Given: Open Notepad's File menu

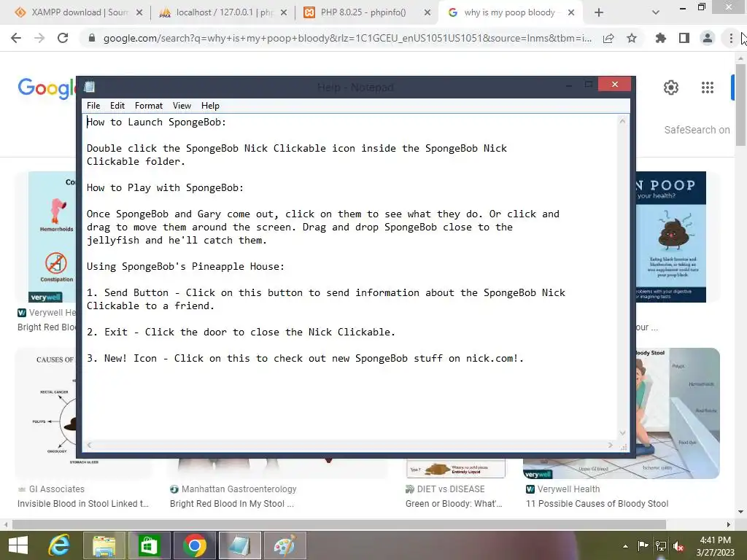Looking at the screenshot, I should (93, 106).
